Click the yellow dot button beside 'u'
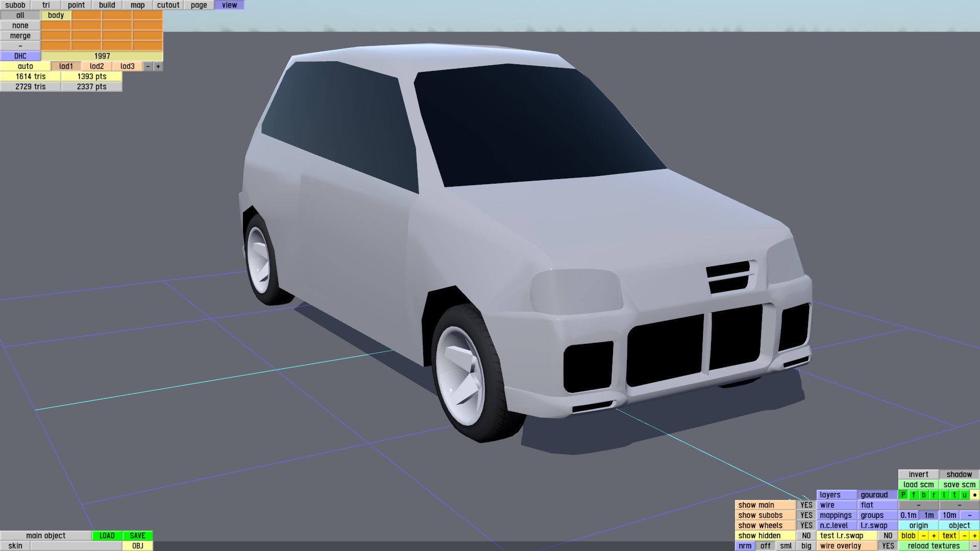Image resolution: width=980 pixels, height=551 pixels. pos(974,495)
